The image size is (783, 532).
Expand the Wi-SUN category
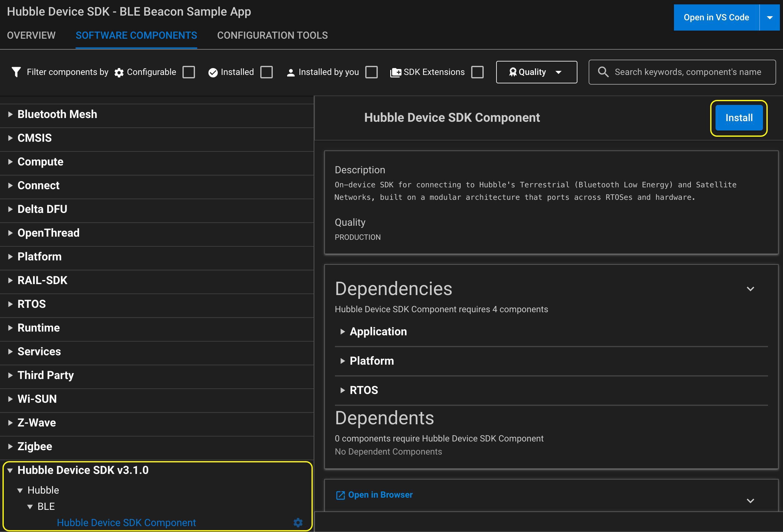coord(10,399)
